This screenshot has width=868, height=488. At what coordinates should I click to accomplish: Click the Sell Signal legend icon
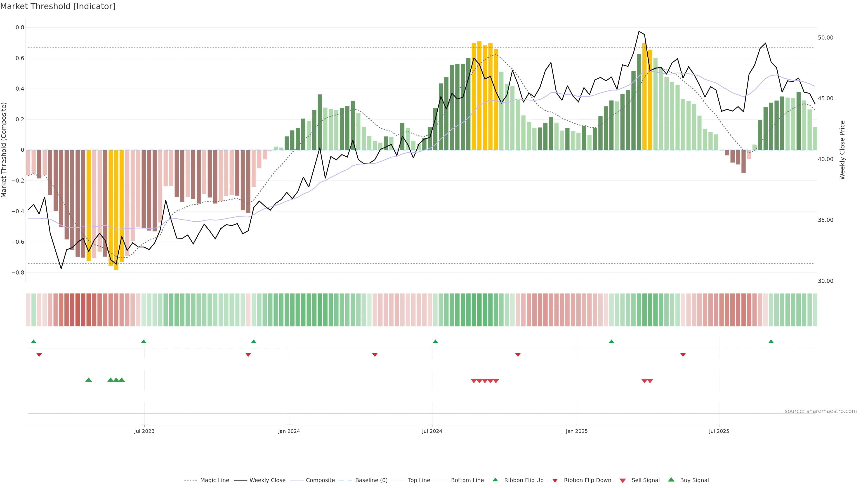point(623,481)
